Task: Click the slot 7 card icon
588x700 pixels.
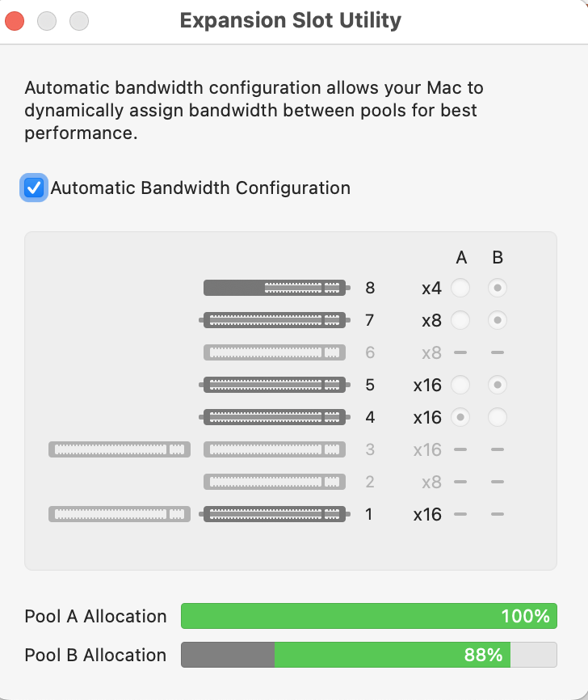Action: (x=275, y=320)
